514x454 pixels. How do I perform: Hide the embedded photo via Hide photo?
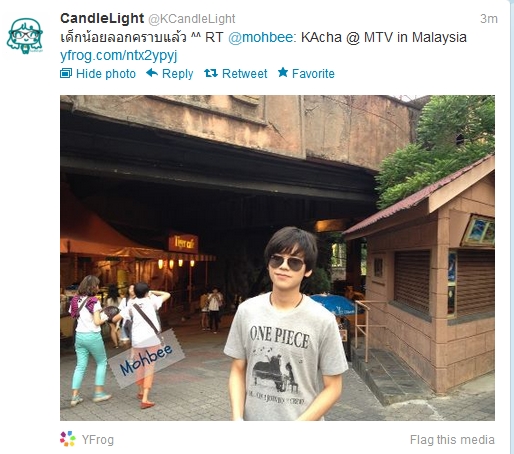[x=106, y=74]
